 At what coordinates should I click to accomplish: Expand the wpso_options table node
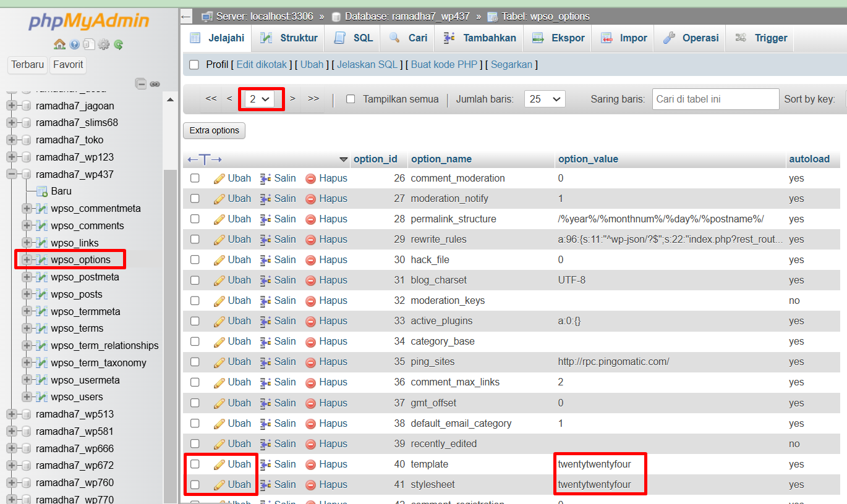click(27, 260)
